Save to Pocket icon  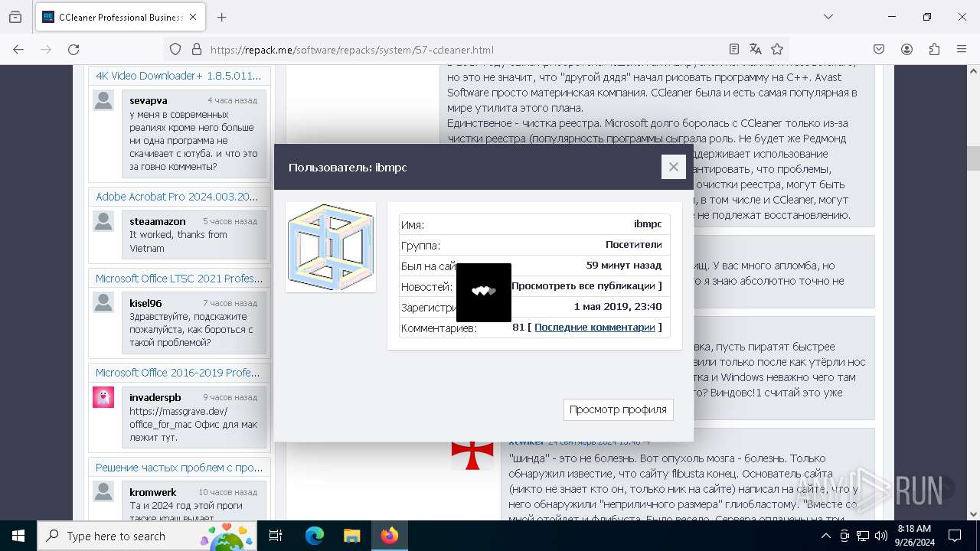879,49
